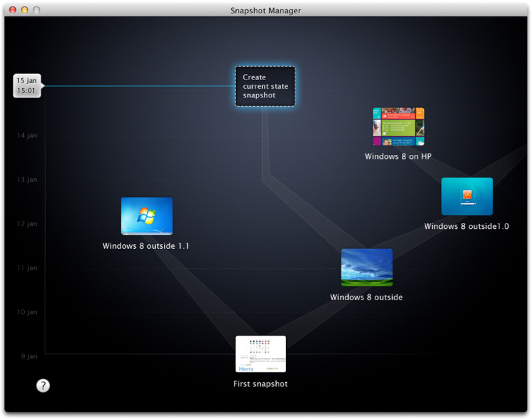532x419 pixels.
Task: Click the "First snapshot" text label
Action: [261, 384]
